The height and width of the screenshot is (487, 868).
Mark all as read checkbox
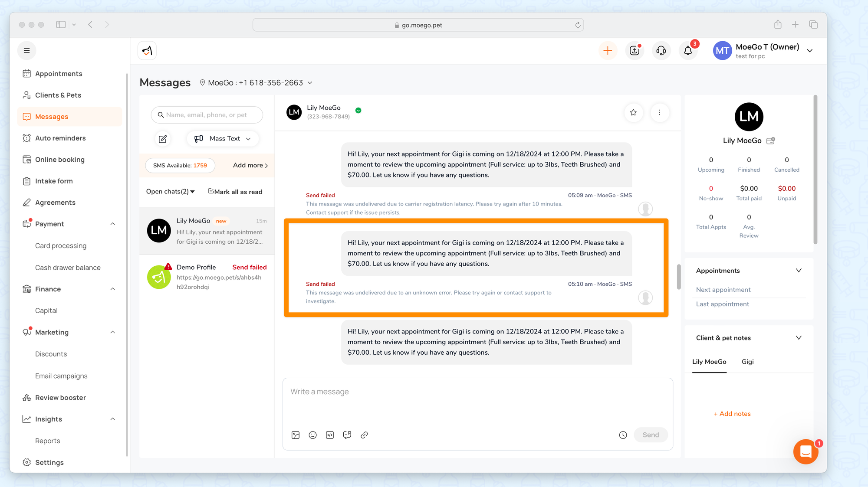[211, 191]
